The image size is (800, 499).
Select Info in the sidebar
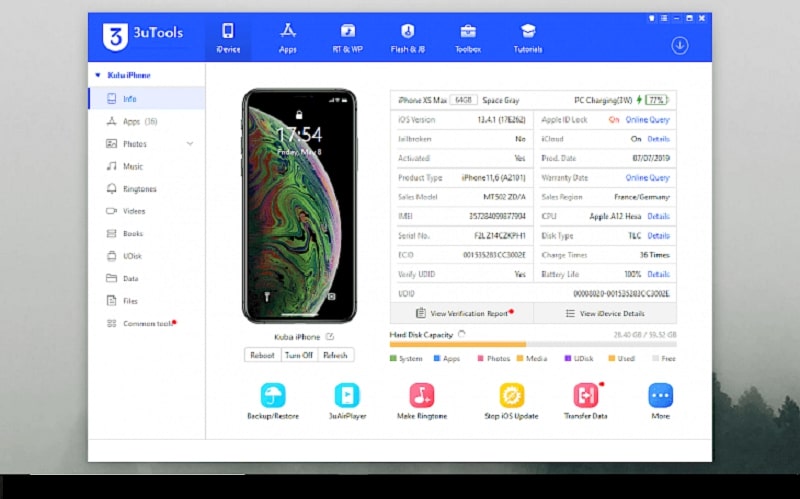tap(147, 98)
